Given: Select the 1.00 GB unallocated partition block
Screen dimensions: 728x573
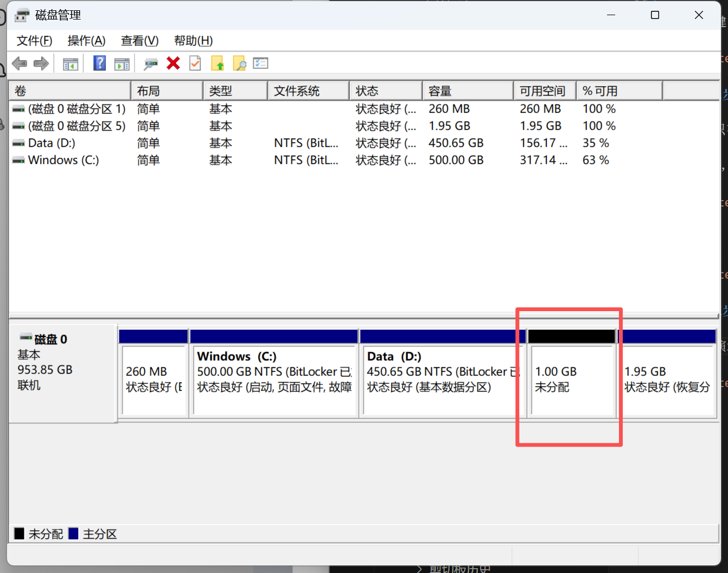Looking at the screenshot, I should (571, 379).
